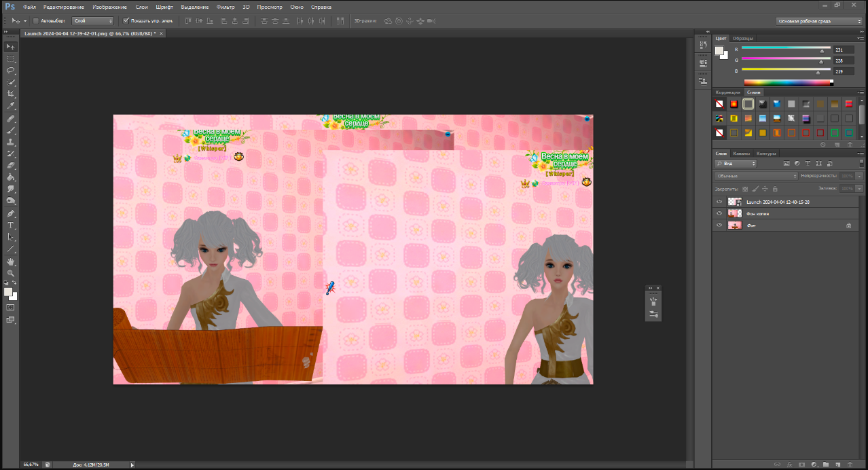This screenshot has height=470, width=868.
Task: Open the Обычные blend mode dropdown
Action: pos(756,176)
